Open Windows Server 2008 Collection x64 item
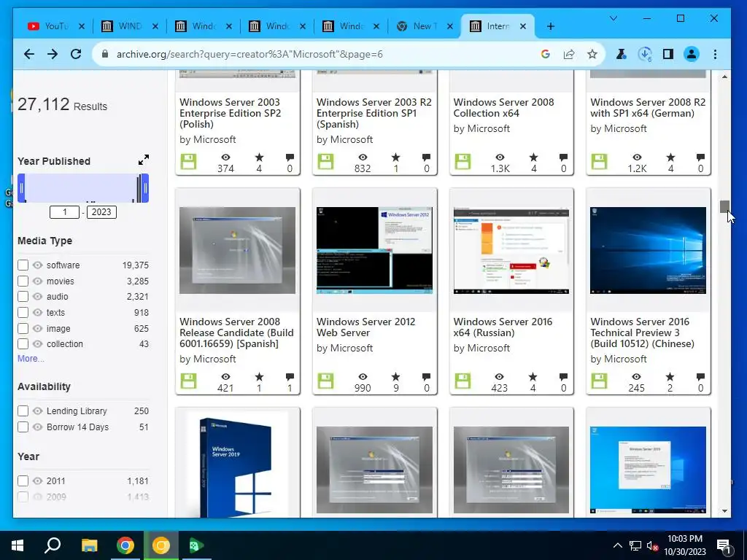Image resolution: width=747 pixels, height=560 pixels. [x=503, y=108]
